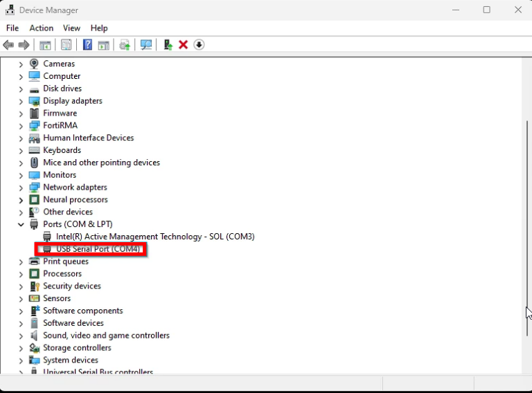Image resolution: width=532 pixels, height=393 pixels.
Task: Expand the Monitors node
Action: click(x=21, y=176)
